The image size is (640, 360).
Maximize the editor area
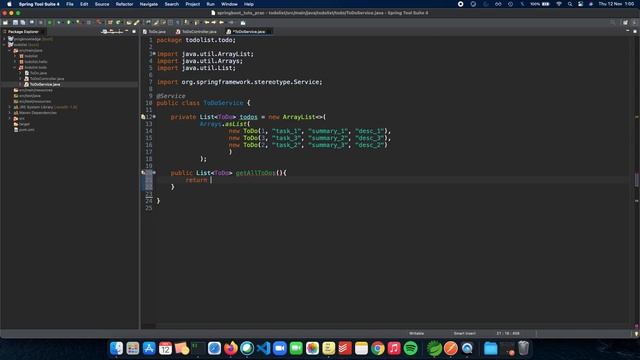pos(635,31)
